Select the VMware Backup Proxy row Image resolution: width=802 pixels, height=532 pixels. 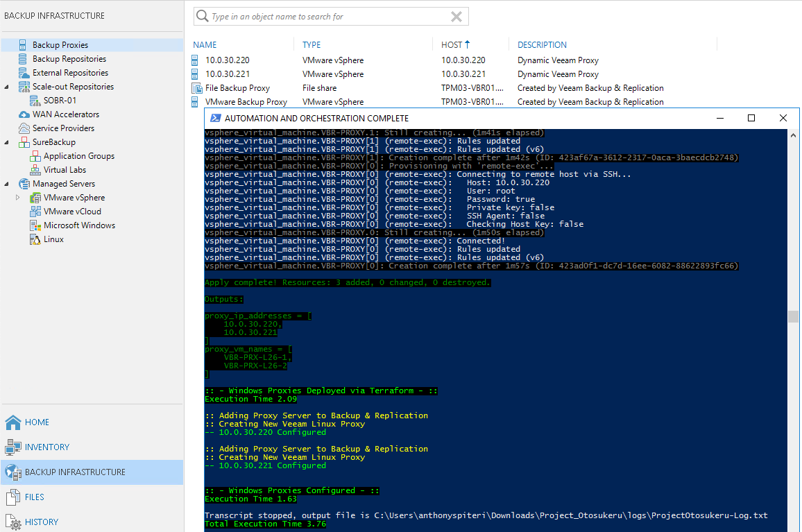click(246, 102)
